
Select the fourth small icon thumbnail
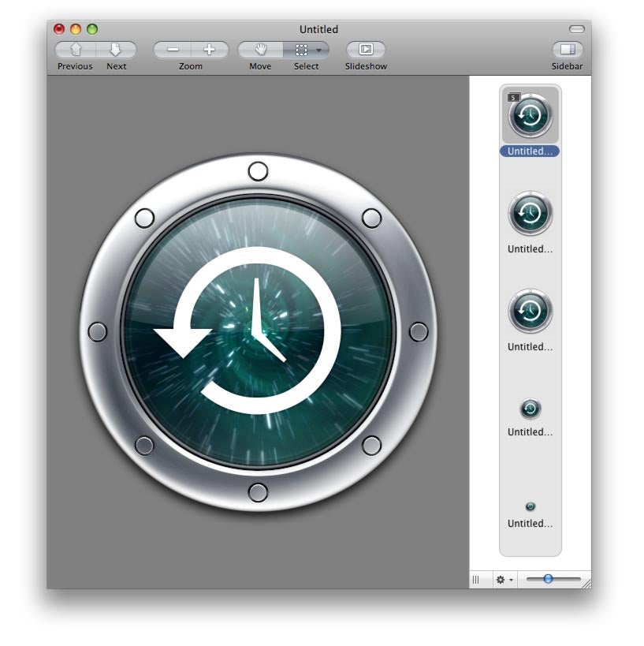click(530, 409)
